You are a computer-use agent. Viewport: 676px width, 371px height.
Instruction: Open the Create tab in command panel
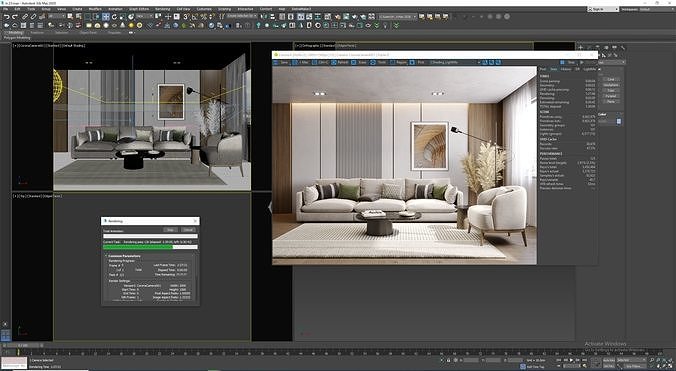[x=581, y=47]
